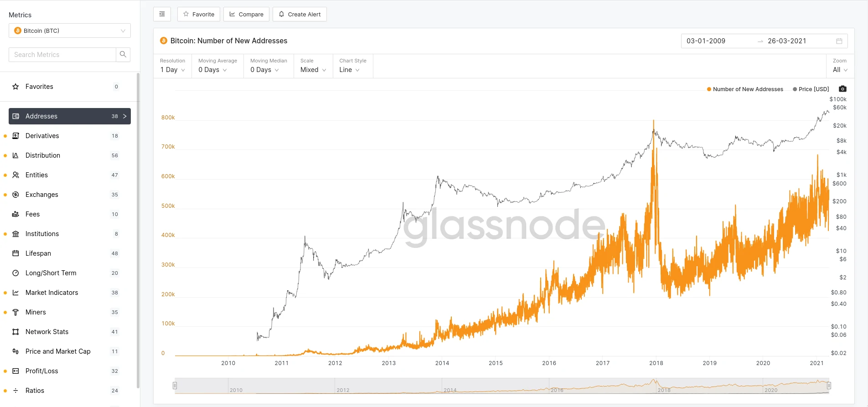Click the left range navigator handle
This screenshot has height=407, width=868.
pos(175,386)
